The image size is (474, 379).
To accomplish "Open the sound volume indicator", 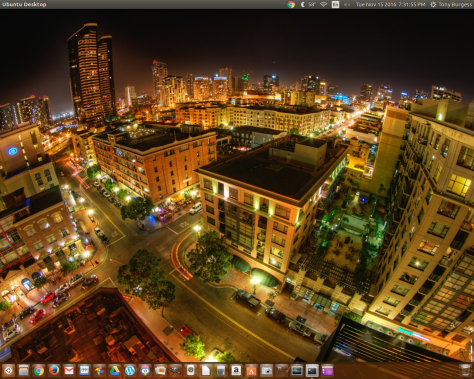I will click(x=347, y=4).
